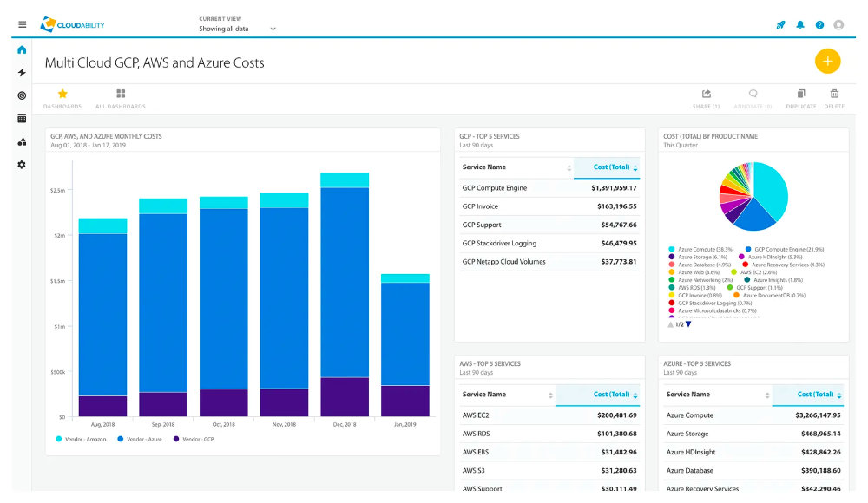Image resolution: width=868 pixels, height=503 pixels.
Task: Click the Delete trash icon
Action: (834, 95)
